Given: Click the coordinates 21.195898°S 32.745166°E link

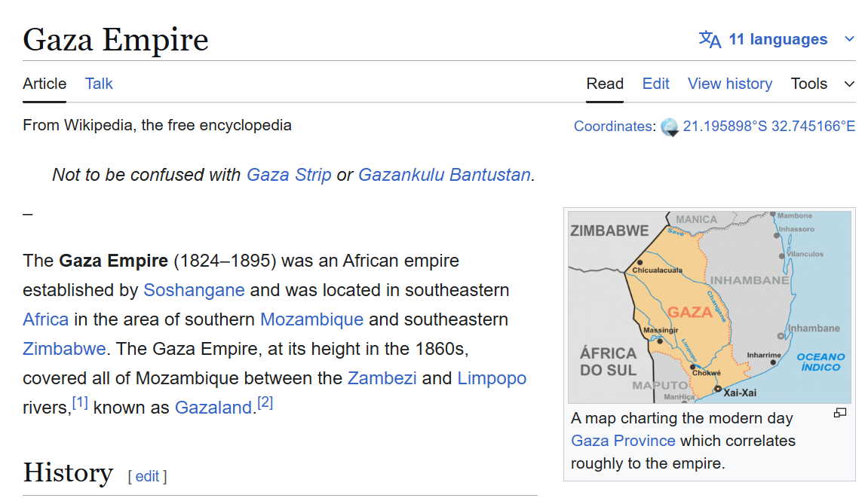Looking at the screenshot, I should point(769,126).
